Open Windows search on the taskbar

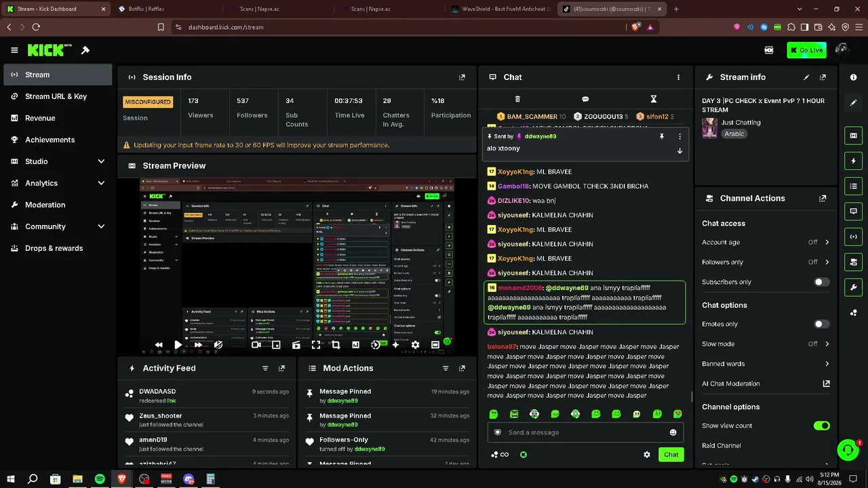tap(33, 479)
